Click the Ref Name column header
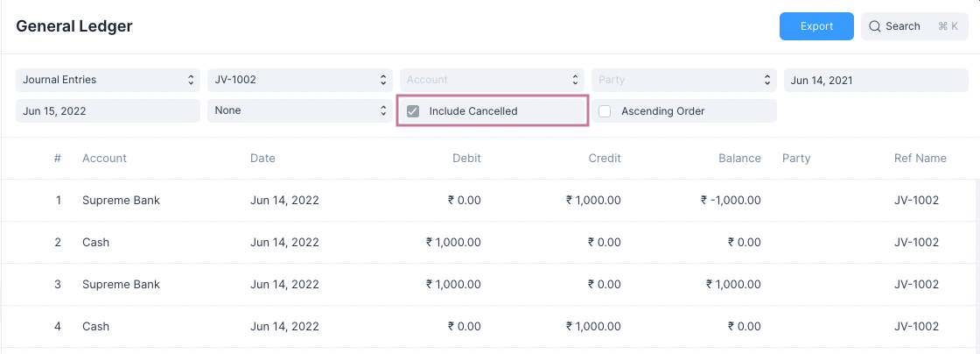 tap(920, 159)
